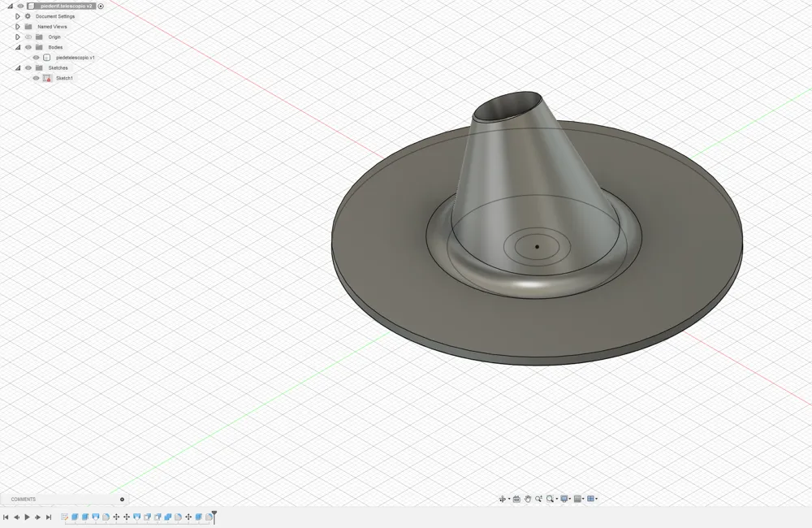Image resolution: width=812 pixels, height=528 pixels.
Task: Collapse the Bodies folder
Action: (18, 47)
